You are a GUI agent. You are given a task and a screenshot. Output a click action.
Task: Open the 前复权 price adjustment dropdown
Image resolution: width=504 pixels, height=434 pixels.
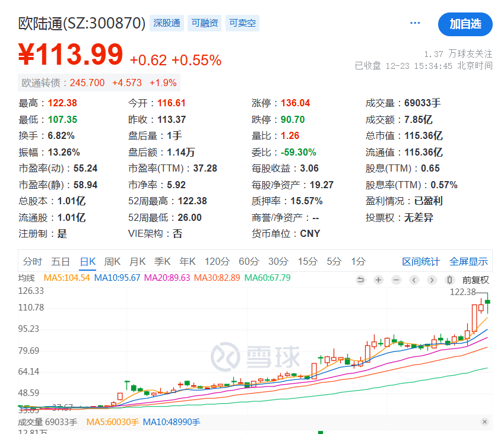click(474, 279)
